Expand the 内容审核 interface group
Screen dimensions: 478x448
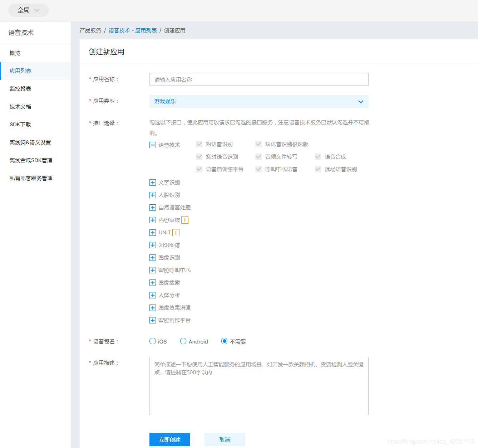tap(153, 220)
